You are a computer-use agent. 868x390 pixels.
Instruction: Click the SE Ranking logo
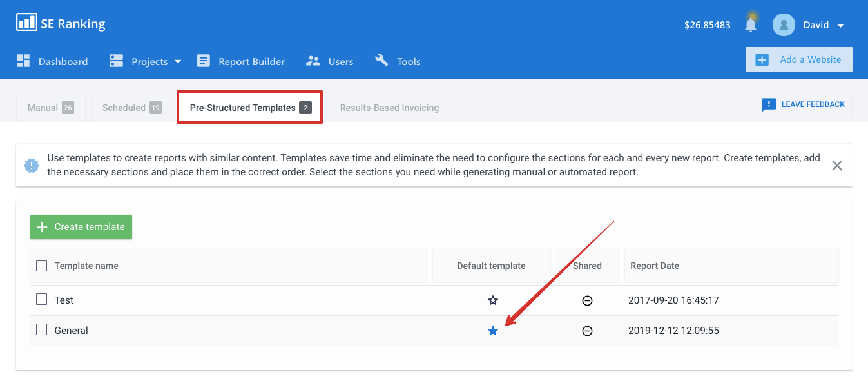click(x=61, y=24)
